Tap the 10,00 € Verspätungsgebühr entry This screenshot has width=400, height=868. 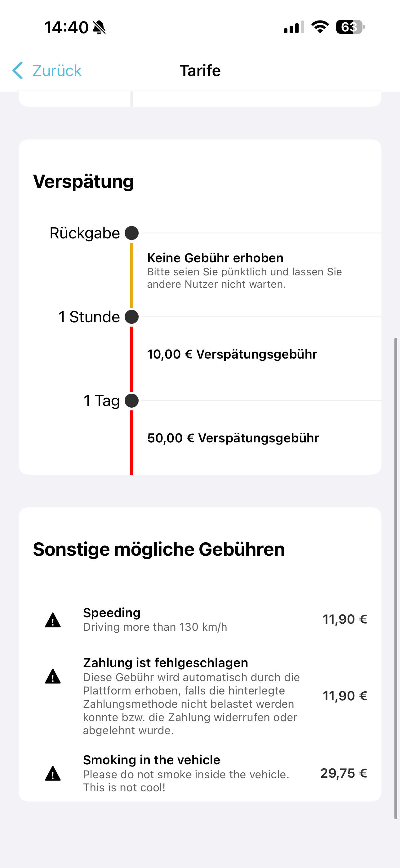pos(232,355)
